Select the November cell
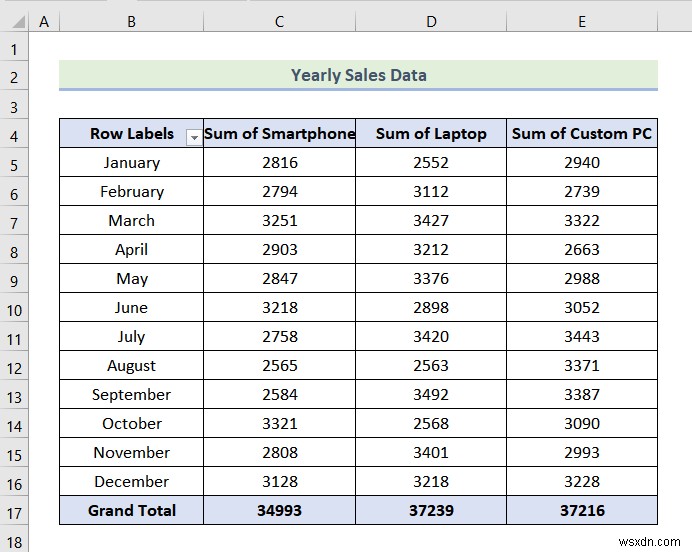This screenshot has width=692, height=552. (x=132, y=452)
